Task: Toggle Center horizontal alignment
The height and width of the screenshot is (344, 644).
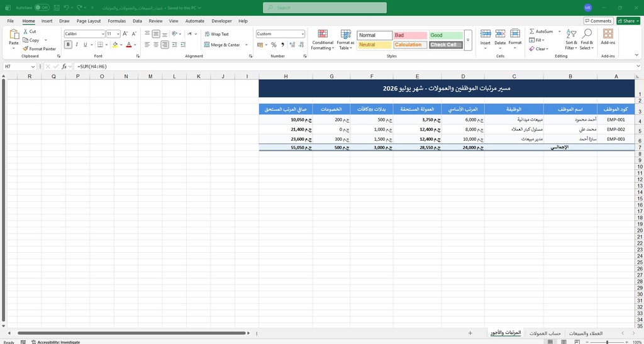Action: (156, 45)
